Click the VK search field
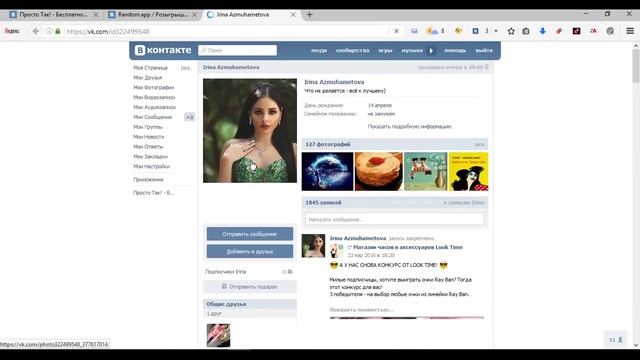Viewport: 640px width, 360px height. click(238, 50)
